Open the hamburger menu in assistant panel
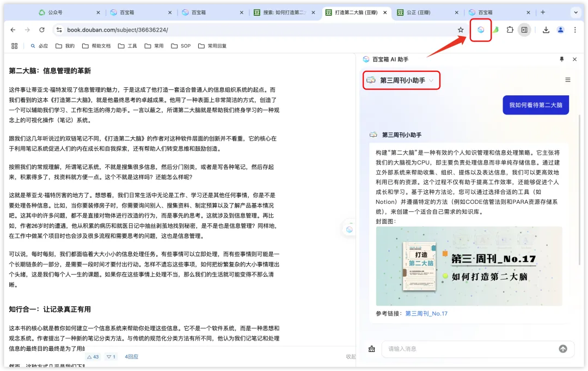The height and width of the screenshot is (371, 588). pyautogui.click(x=568, y=80)
